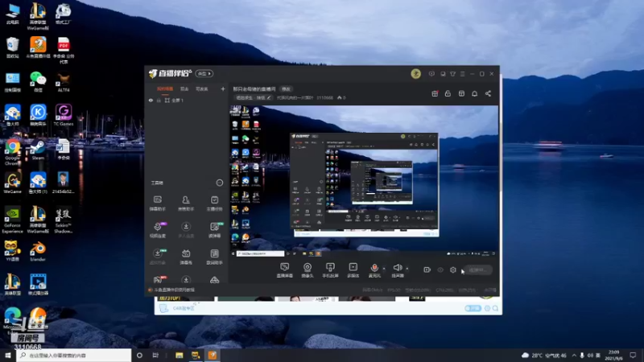This screenshot has height=362, width=644.
Task: Switch to the third scene tab
Action: [x=202, y=89]
